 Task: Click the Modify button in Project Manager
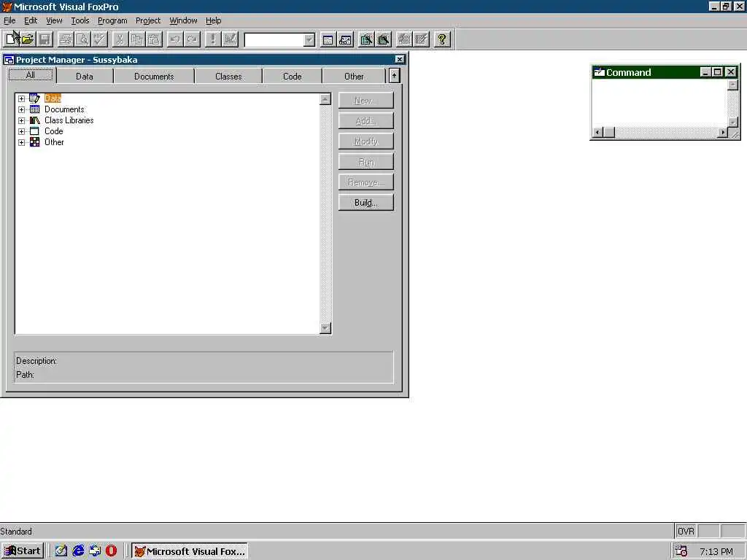click(x=366, y=141)
